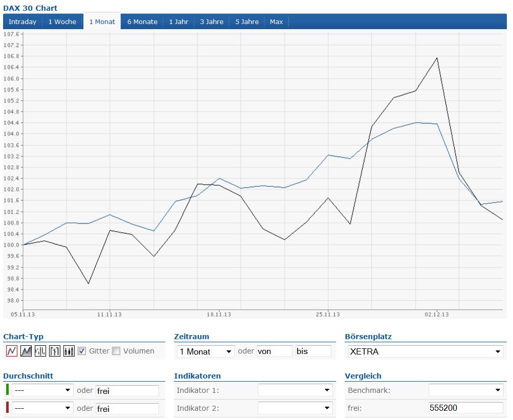The image size is (513, 420).
Task: Click the 02.12.13 date label on axis
Action: point(437,315)
